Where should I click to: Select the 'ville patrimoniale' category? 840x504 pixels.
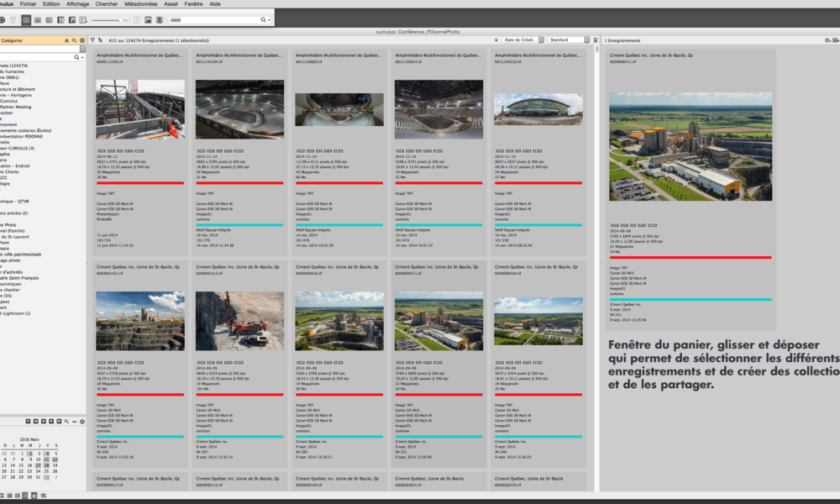tap(24, 255)
